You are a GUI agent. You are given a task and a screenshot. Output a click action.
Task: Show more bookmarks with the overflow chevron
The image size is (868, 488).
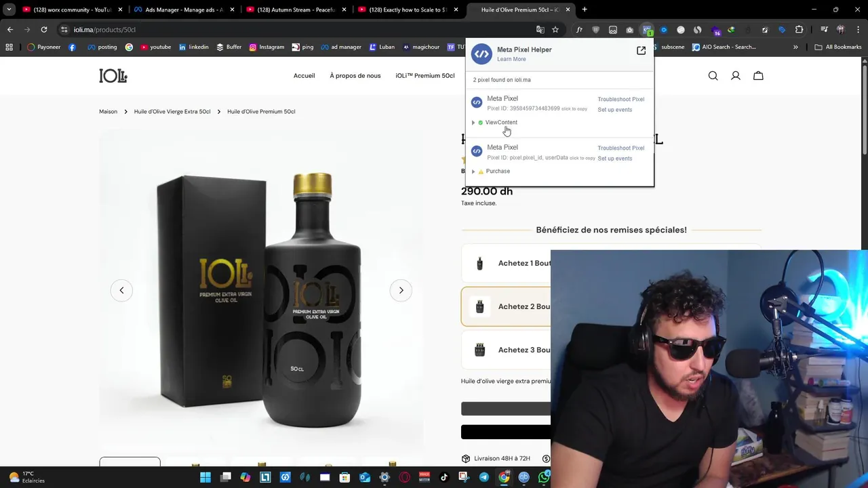click(x=795, y=47)
